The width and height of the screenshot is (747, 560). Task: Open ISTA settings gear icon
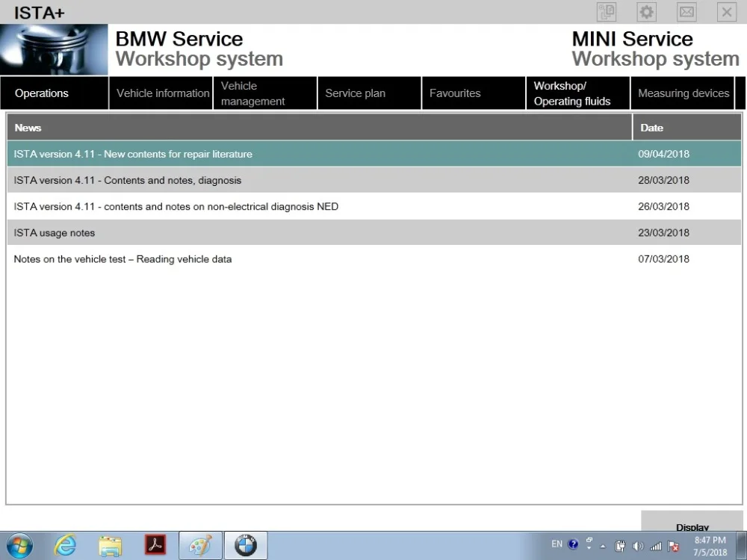click(x=646, y=12)
